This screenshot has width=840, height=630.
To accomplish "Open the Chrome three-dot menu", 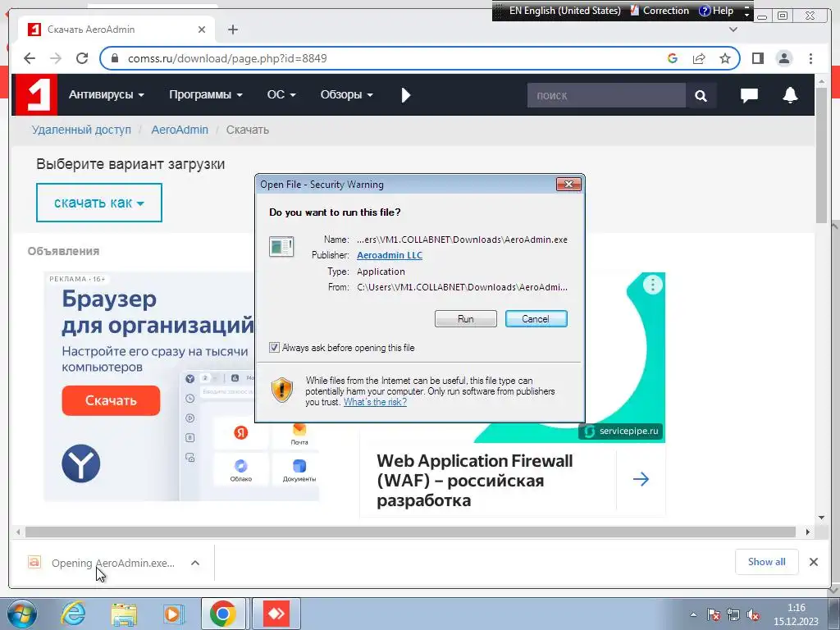I will (x=810, y=58).
